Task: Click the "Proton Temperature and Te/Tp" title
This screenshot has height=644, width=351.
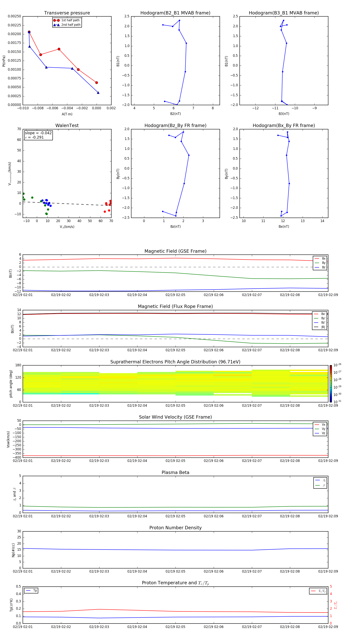Action: [x=175, y=583]
